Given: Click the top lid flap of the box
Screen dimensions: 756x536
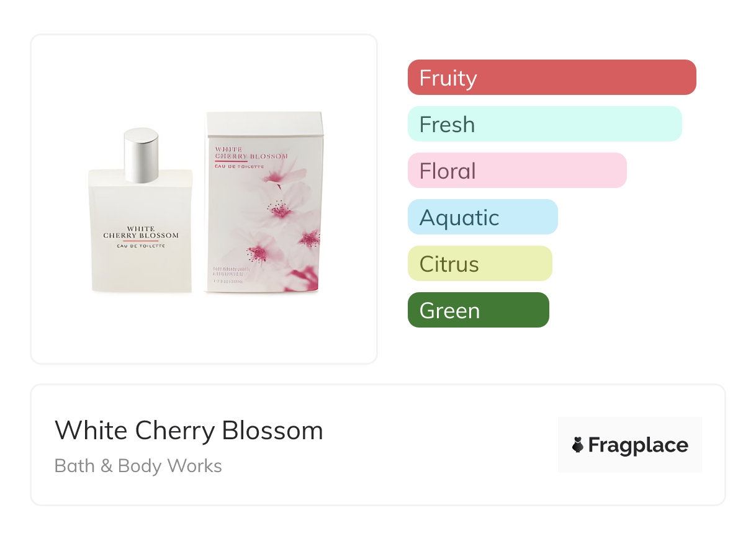Looking at the screenshot, I should 265,122.
